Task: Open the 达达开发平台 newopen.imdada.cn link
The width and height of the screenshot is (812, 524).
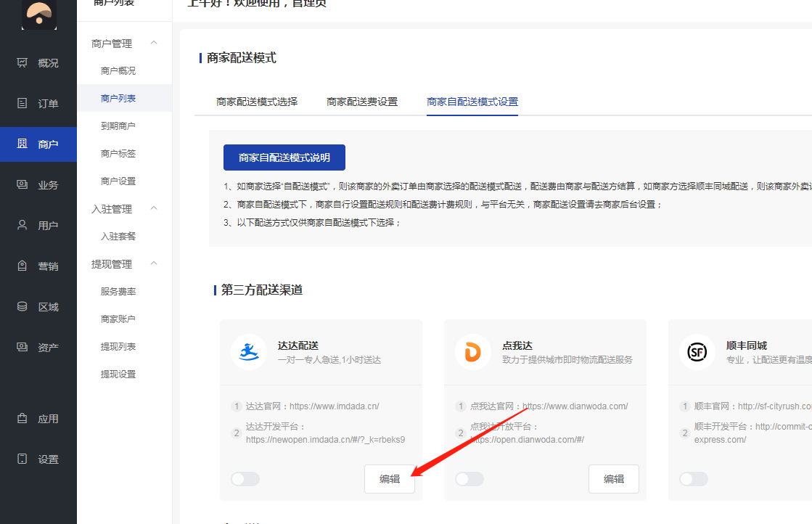Action: (325, 440)
